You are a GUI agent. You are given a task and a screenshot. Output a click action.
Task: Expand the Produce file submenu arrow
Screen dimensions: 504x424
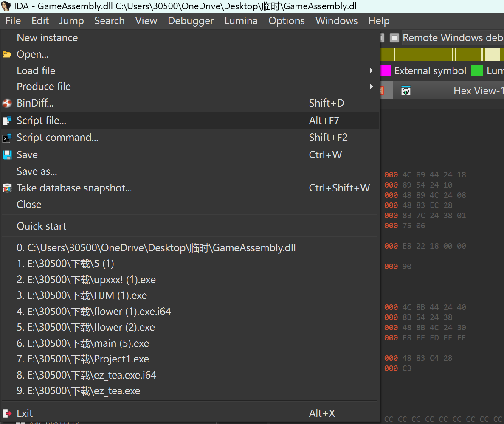(x=371, y=86)
